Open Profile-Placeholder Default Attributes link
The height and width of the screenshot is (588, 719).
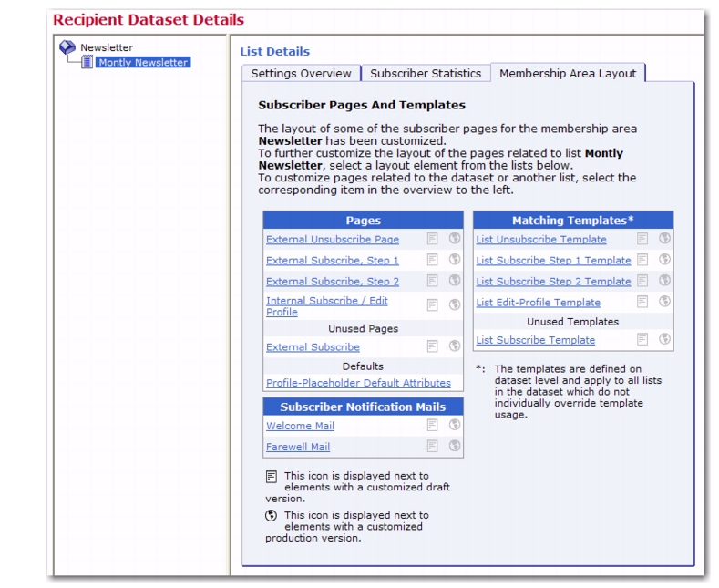358,383
